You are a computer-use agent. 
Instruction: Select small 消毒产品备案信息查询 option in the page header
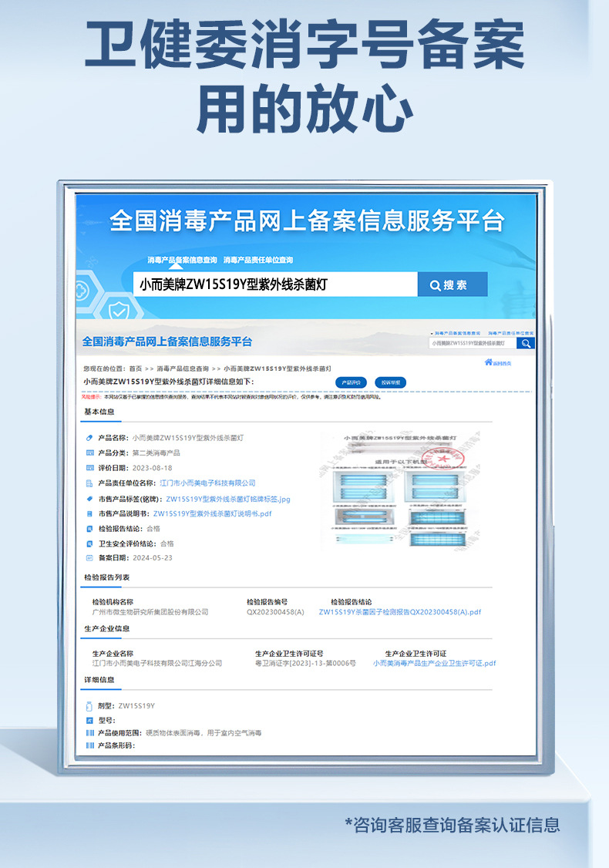(456, 333)
